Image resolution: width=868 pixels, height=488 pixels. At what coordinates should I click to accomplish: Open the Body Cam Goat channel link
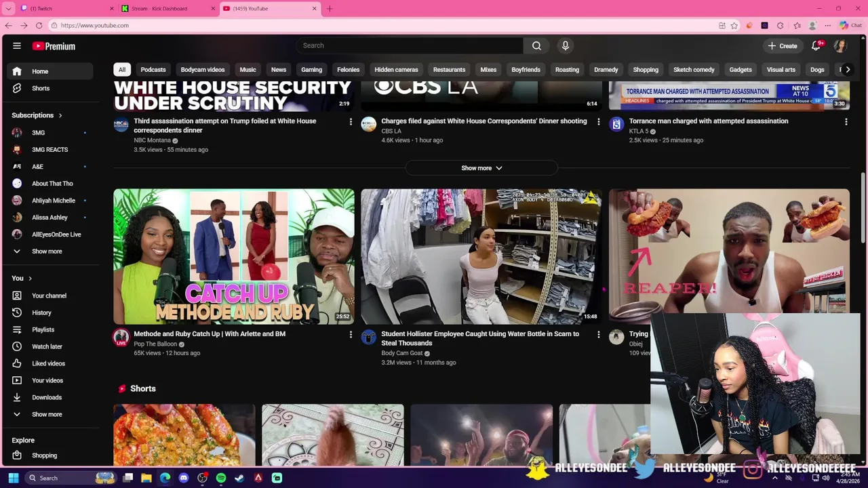401,353
